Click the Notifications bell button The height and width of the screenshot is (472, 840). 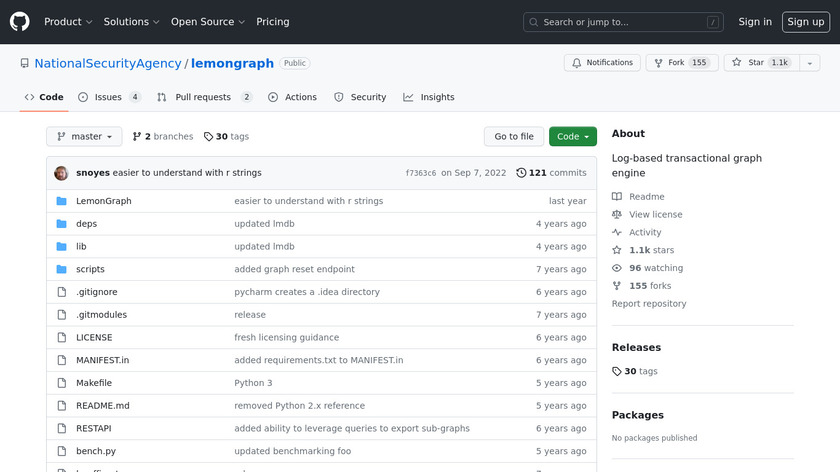[602, 63]
